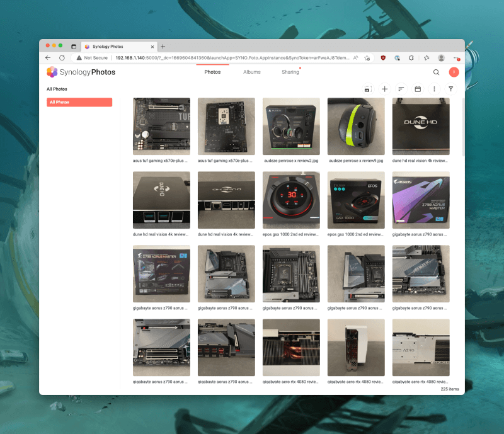Image resolution: width=504 pixels, height=434 pixels.
Task: Click the browser back arrow
Action: (48, 57)
